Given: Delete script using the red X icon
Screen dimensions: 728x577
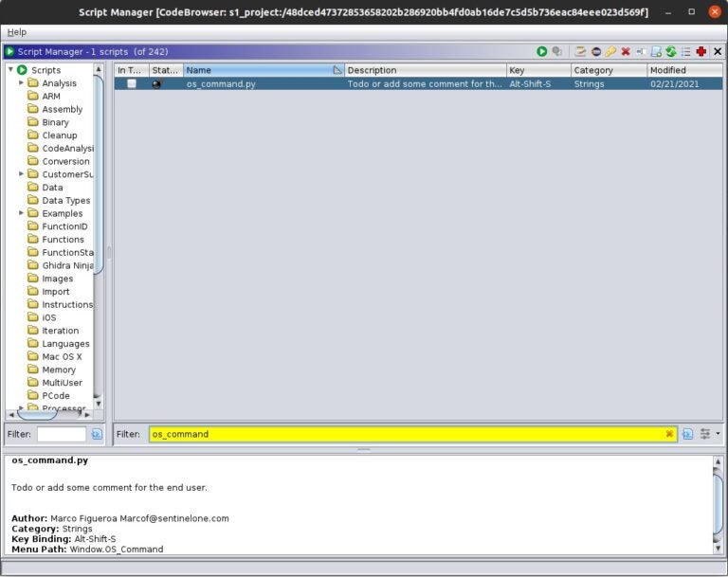Looking at the screenshot, I should point(626,51).
